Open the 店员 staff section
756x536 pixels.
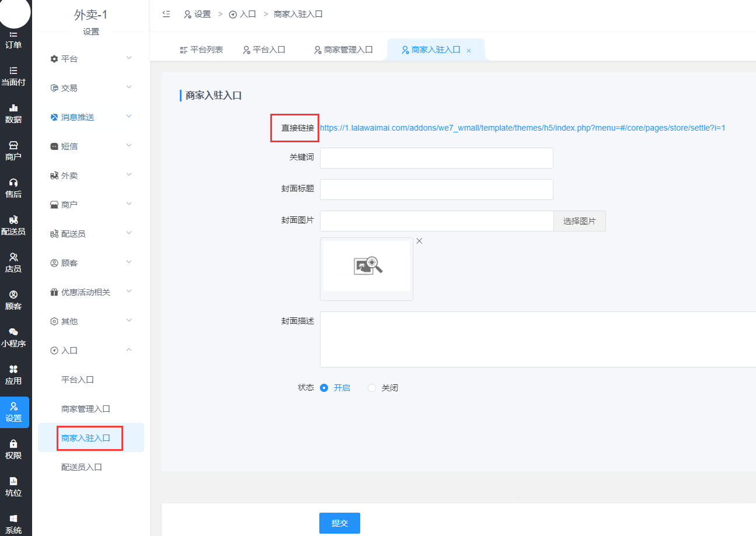(x=13, y=263)
